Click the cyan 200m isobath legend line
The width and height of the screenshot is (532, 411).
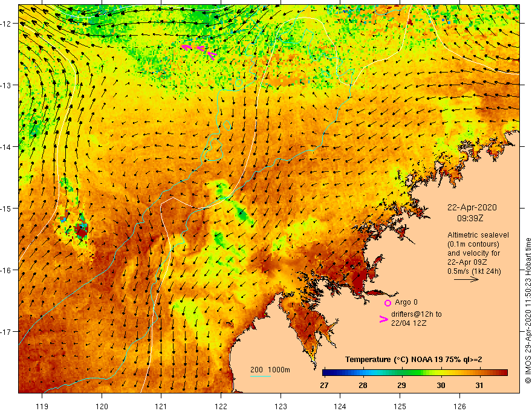pyautogui.click(x=260, y=376)
